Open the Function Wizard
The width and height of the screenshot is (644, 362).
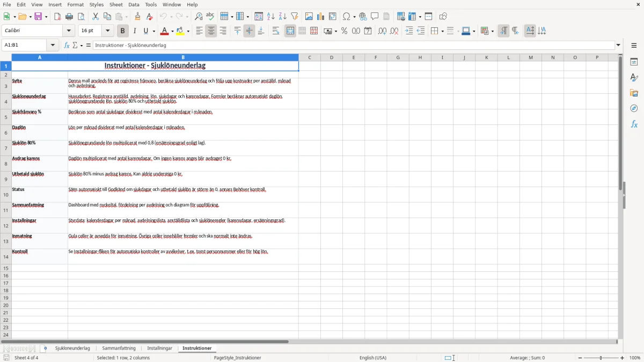click(x=67, y=46)
